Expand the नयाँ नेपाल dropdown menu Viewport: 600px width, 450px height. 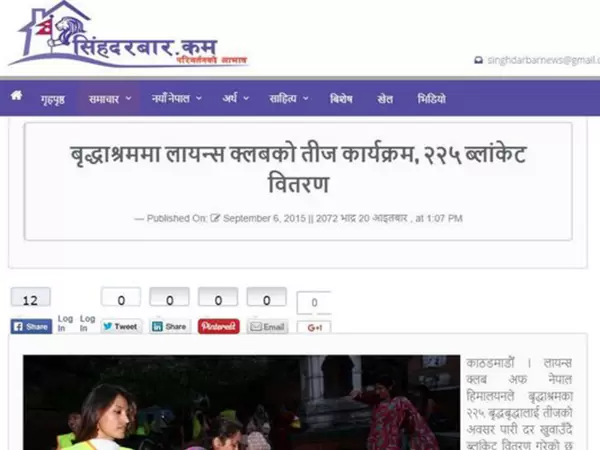point(176,99)
